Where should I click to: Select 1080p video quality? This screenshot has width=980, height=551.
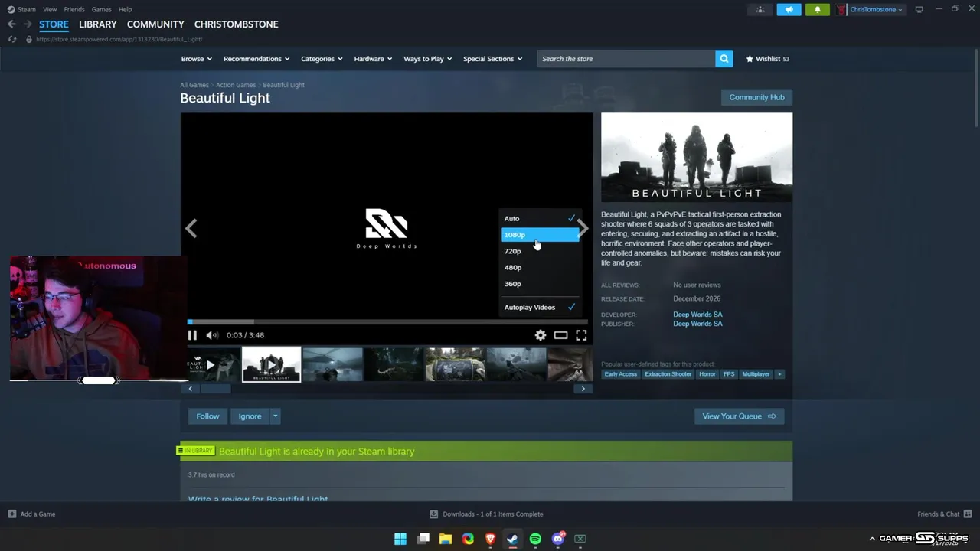[540, 235]
